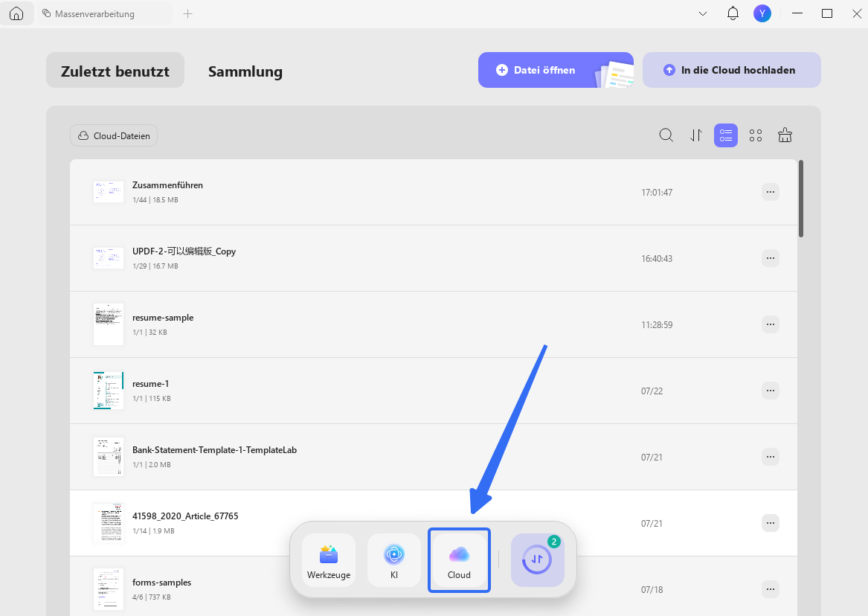Viewport: 868px width, 616px height.
Task: Open UPDF-2 Copy file thumbnail
Action: coord(109,258)
